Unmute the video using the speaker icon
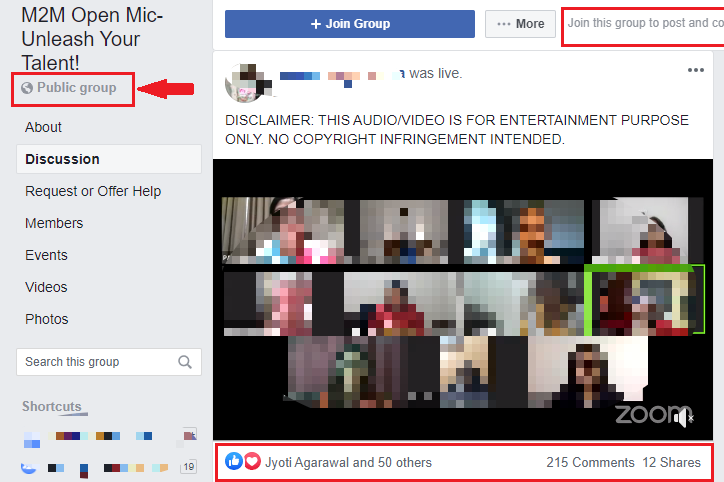The image size is (724, 482). coord(684,417)
